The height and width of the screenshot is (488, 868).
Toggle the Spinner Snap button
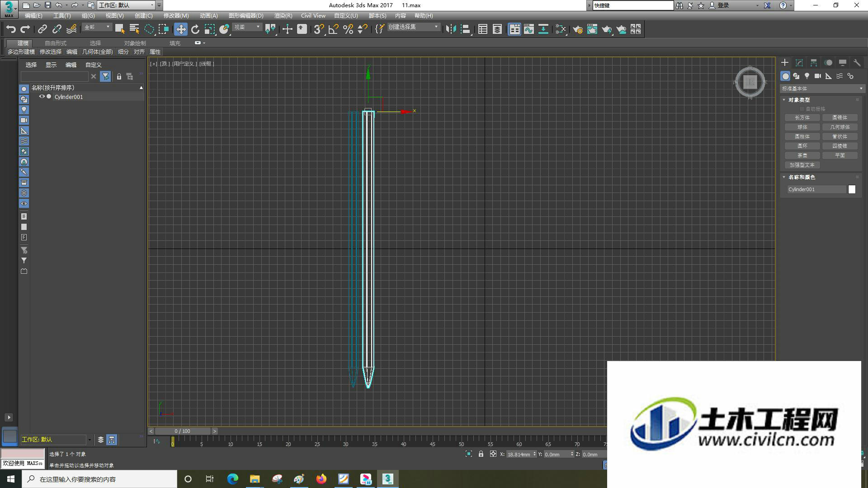click(363, 29)
